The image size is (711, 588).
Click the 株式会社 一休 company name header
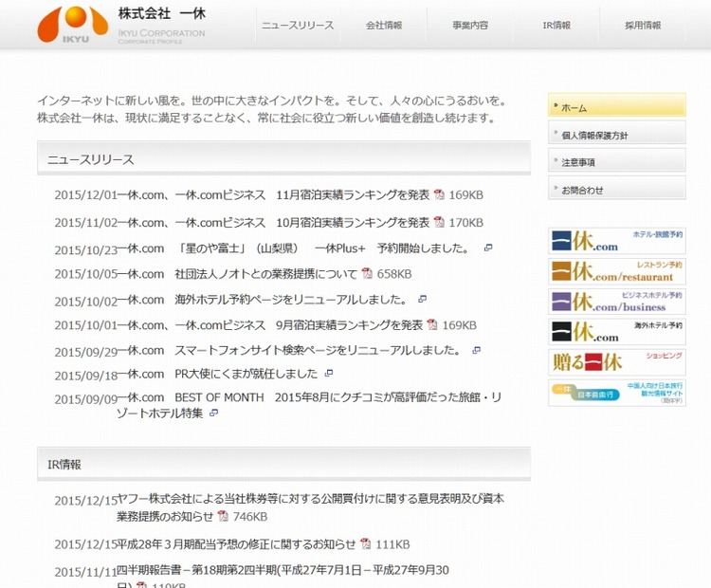[x=162, y=13]
